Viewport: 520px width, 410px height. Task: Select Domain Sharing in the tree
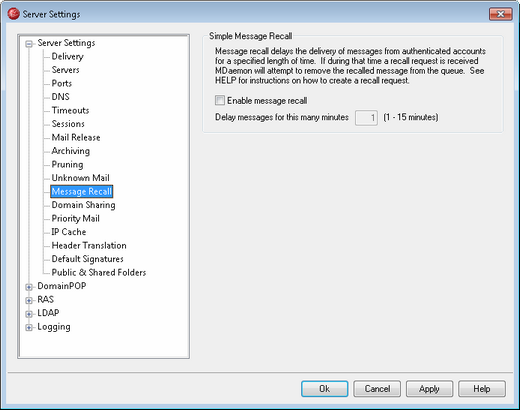(83, 205)
